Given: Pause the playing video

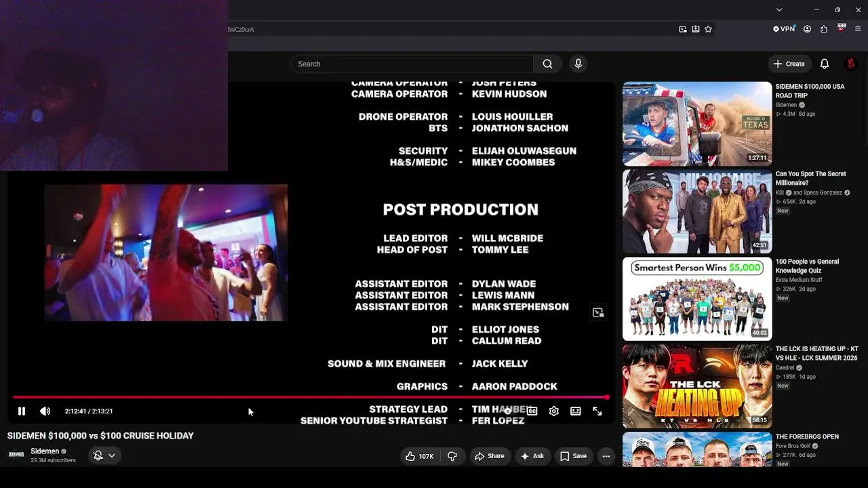Looking at the screenshot, I should click(x=22, y=411).
